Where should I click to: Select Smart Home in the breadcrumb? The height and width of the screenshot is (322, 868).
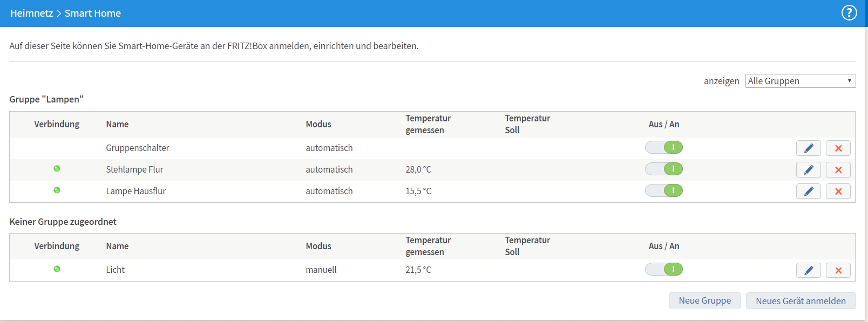tap(93, 13)
